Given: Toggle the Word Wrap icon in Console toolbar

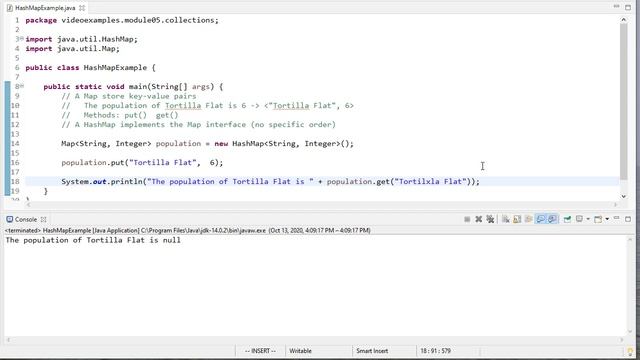Looking at the screenshot, I should point(529,220).
